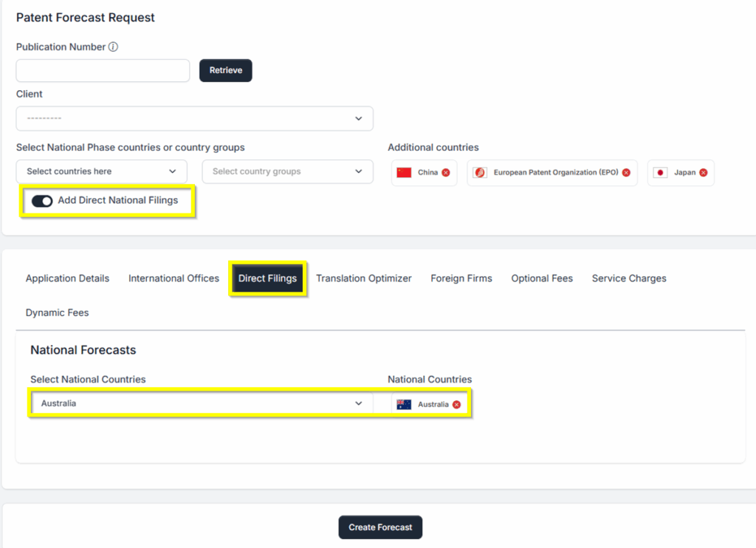Image resolution: width=756 pixels, height=548 pixels.
Task: Open the Dynamic Fees tab
Action: [57, 312]
